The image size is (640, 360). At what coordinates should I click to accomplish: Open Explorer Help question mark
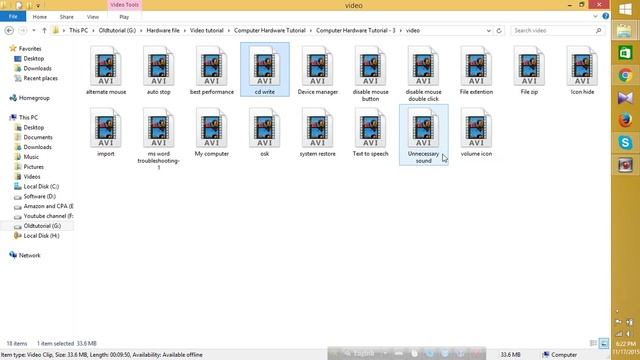pos(605,16)
